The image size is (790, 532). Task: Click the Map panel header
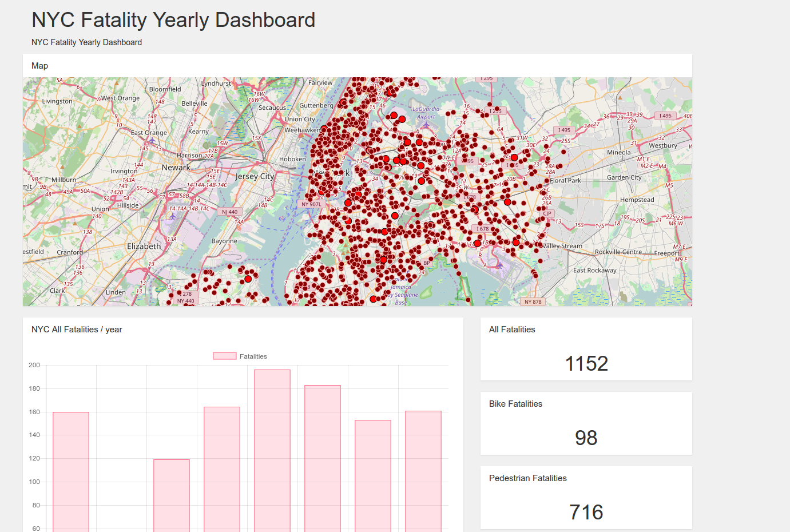[x=40, y=66]
